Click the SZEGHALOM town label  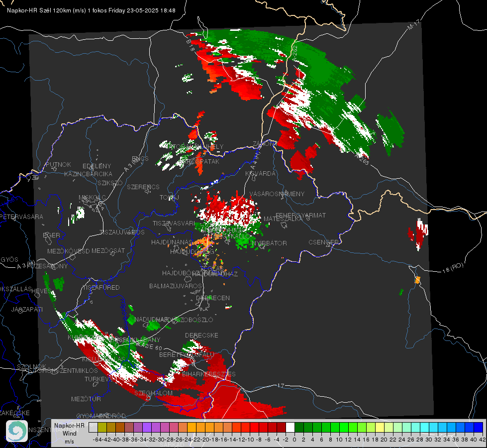click(153, 393)
